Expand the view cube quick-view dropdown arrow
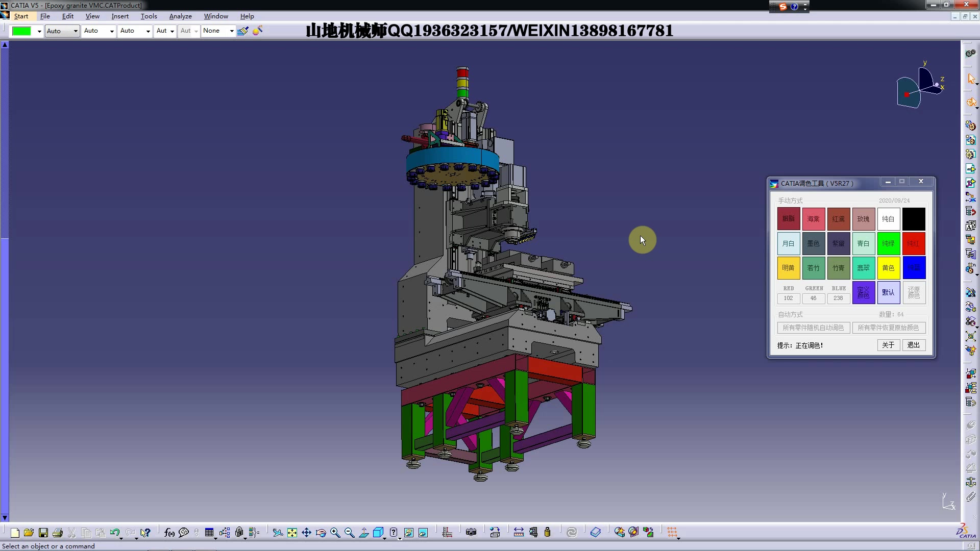 385,538
